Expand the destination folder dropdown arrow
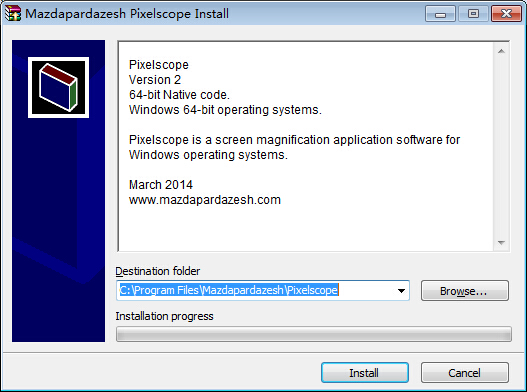The width and height of the screenshot is (527, 392). pyautogui.click(x=401, y=290)
